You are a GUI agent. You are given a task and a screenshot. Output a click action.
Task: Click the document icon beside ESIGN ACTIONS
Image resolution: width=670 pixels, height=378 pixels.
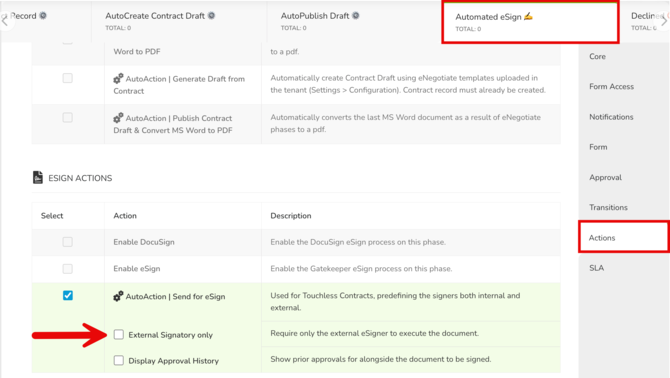coord(38,177)
